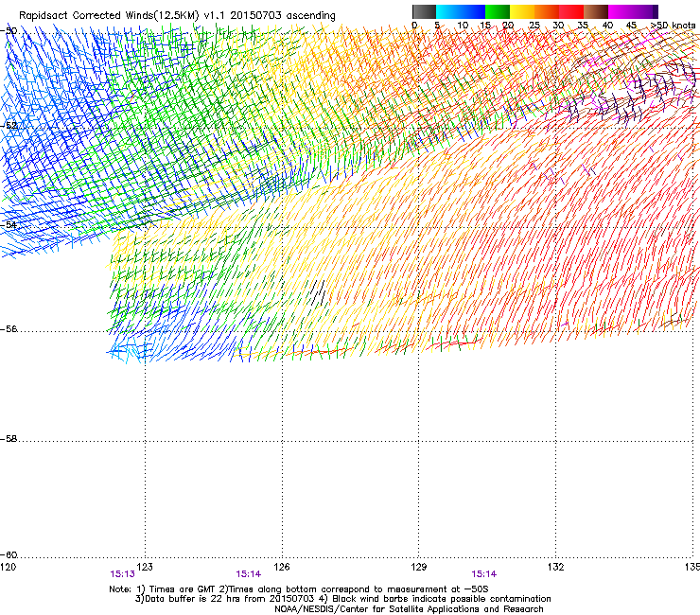Click the '-58' latitude axis label
The width and height of the screenshot is (700, 615).
click(x=9, y=439)
